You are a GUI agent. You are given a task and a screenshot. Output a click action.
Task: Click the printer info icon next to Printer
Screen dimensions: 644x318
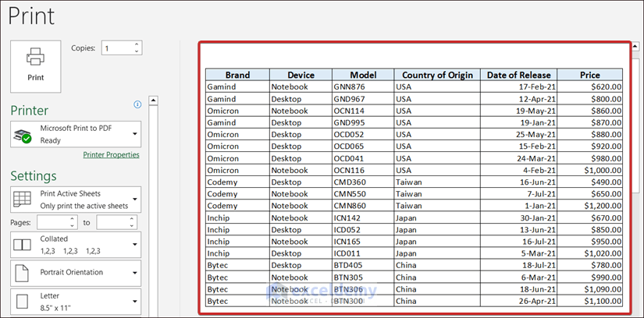(x=137, y=104)
